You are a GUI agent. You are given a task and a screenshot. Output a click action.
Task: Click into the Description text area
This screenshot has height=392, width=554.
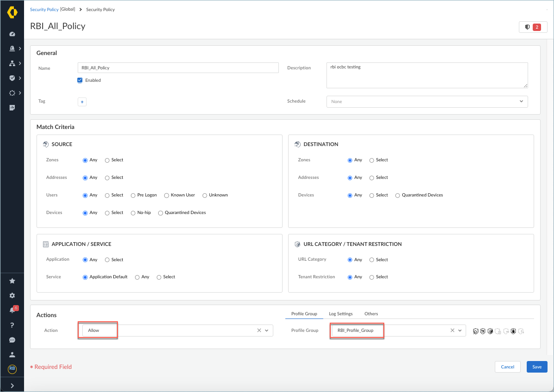pyautogui.click(x=426, y=75)
